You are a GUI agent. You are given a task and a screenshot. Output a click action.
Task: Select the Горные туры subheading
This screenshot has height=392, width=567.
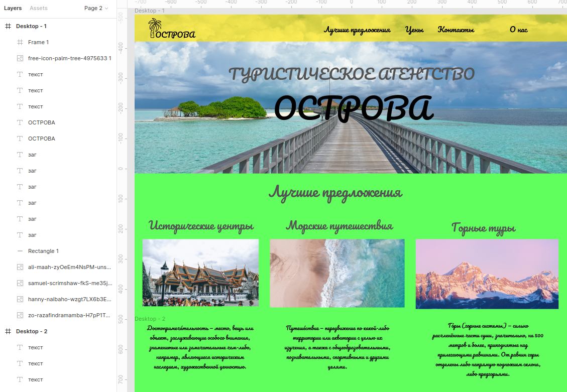484,228
